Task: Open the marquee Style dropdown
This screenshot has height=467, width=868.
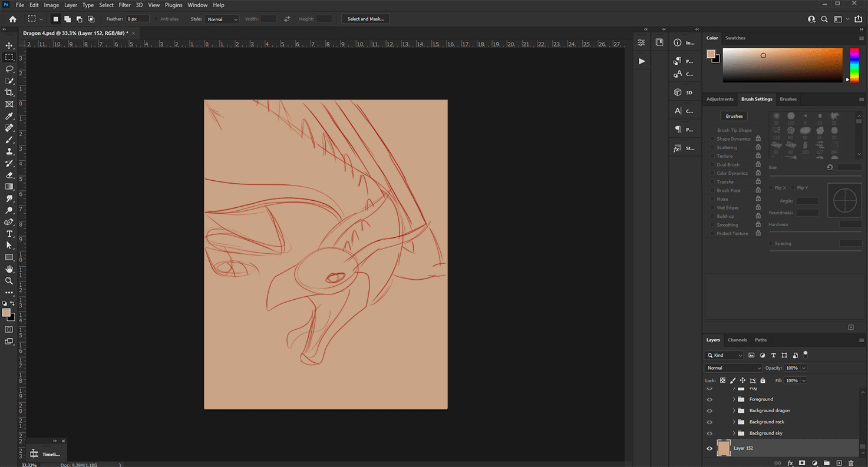Action: click(x=222, y=19)
